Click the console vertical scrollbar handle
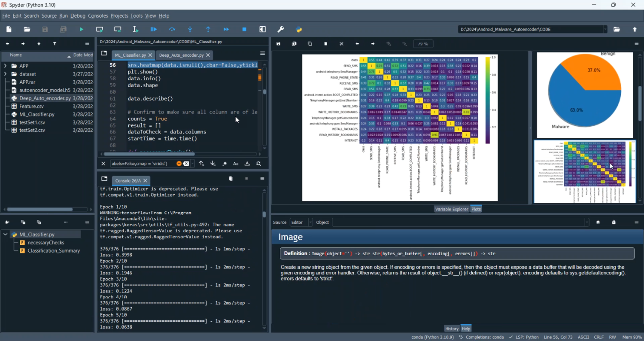This screenshot has width=644, height=341. 264,214
